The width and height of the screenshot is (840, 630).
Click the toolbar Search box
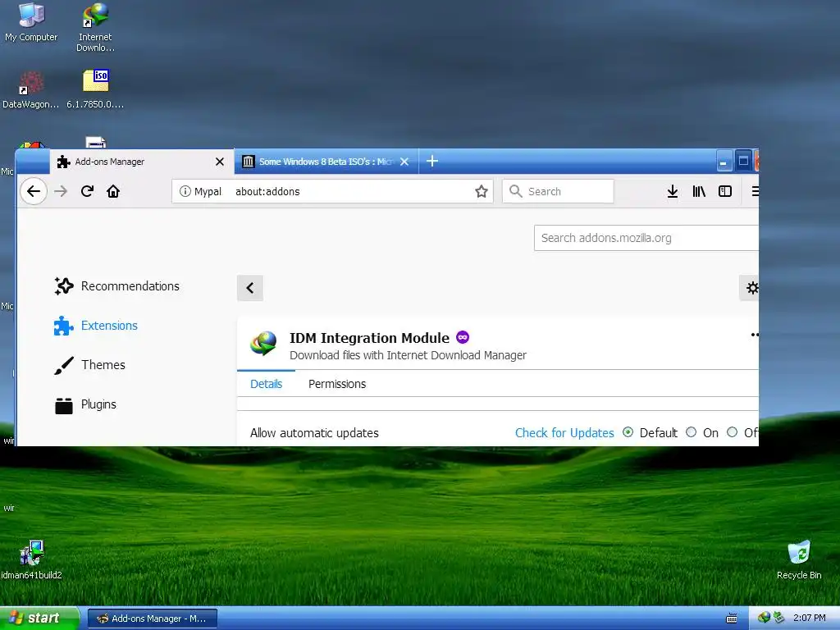(558, 191)
